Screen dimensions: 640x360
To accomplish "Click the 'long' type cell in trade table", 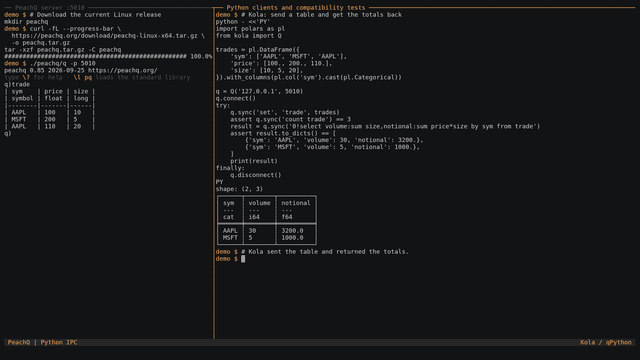I will tap(81, 98).
